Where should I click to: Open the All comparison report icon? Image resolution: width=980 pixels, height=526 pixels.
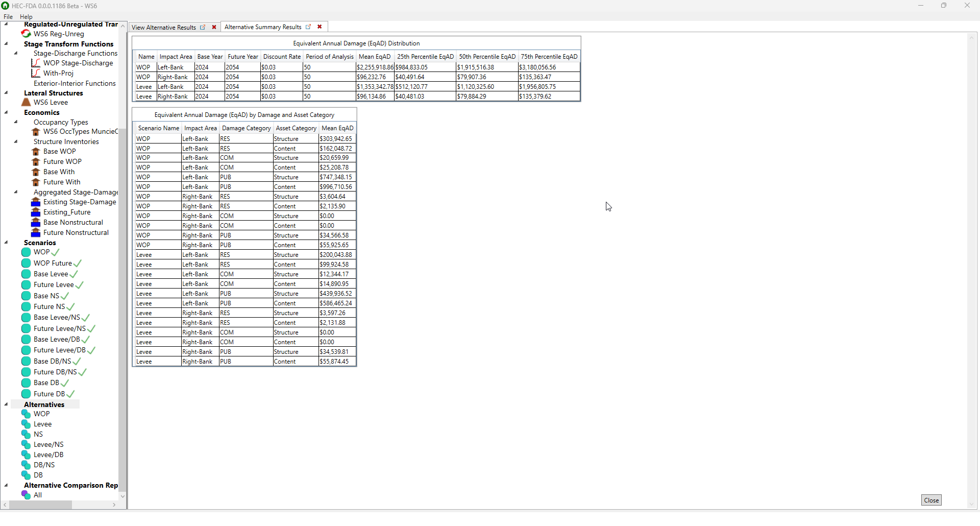click(x=26, y=495)
